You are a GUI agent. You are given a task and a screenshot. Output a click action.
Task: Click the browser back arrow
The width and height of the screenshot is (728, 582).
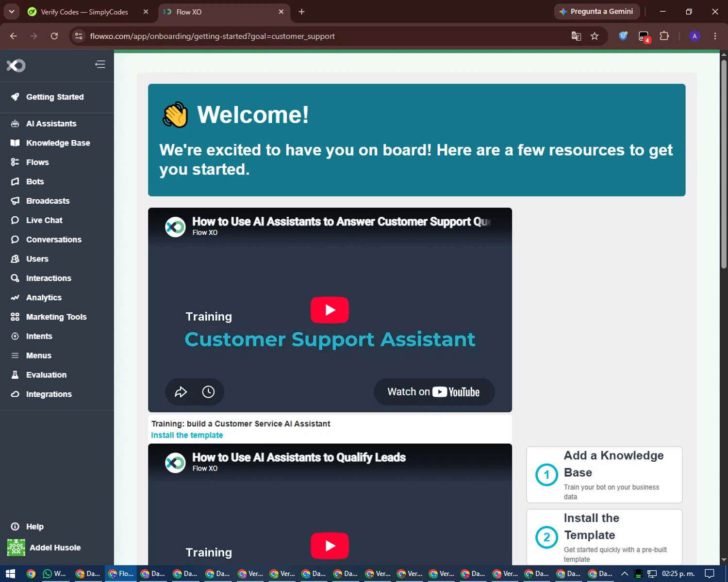pyautogui.click(x=13, y=36)
